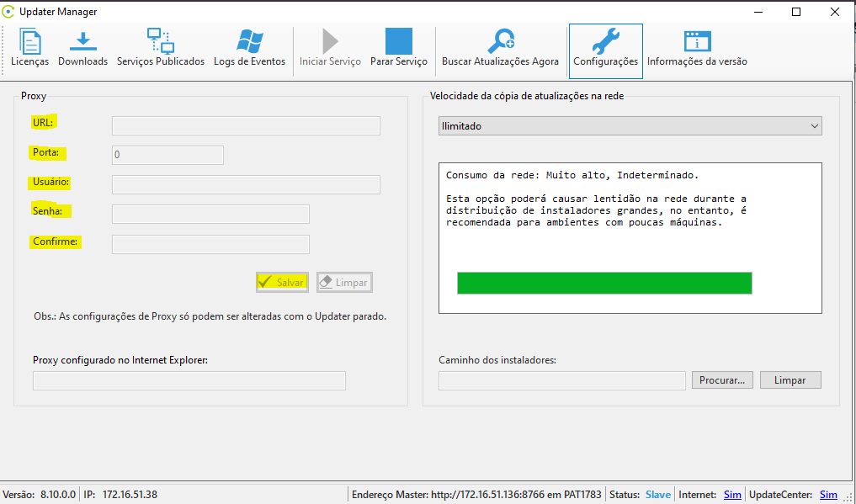Click Limpar next to Procurar
The height and width of the screenshot is (504, 856).
click(x=790, y=380)
